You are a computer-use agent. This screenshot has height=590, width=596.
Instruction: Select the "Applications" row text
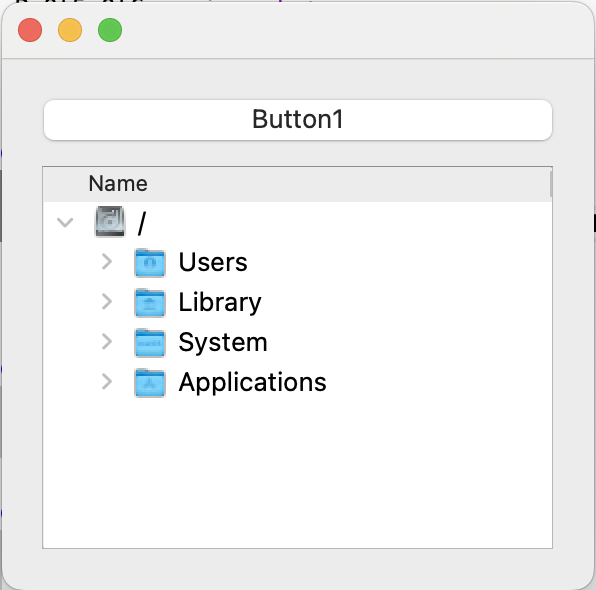click(x=252, y=382)
